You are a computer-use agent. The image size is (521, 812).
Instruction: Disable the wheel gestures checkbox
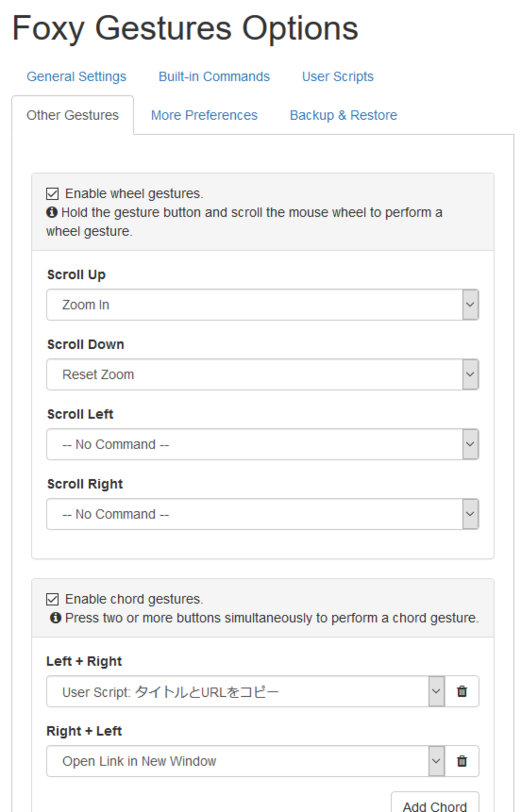(53, 194)
